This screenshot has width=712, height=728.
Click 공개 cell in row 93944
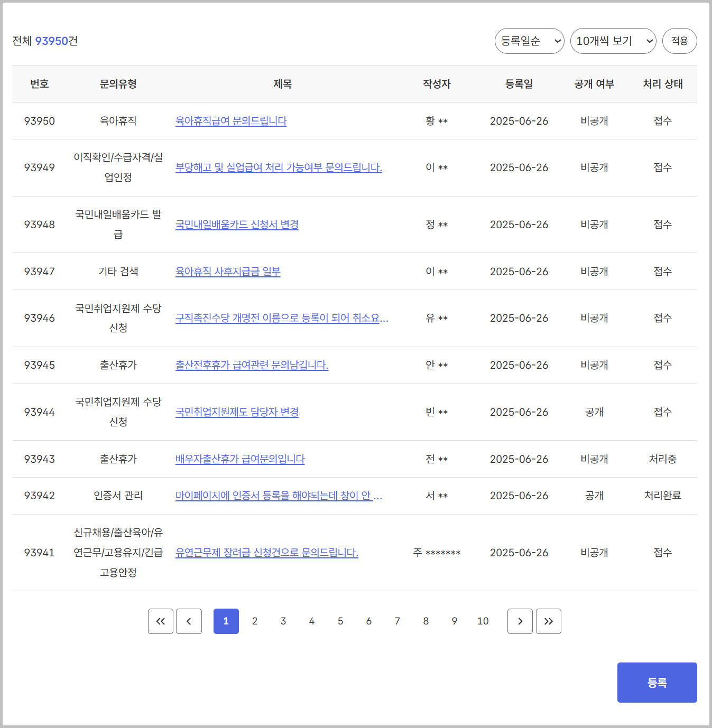coord(595,412)
